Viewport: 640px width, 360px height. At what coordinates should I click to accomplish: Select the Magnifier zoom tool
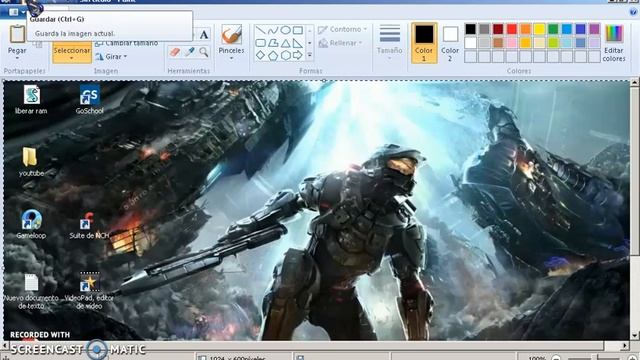click(204, 52)
